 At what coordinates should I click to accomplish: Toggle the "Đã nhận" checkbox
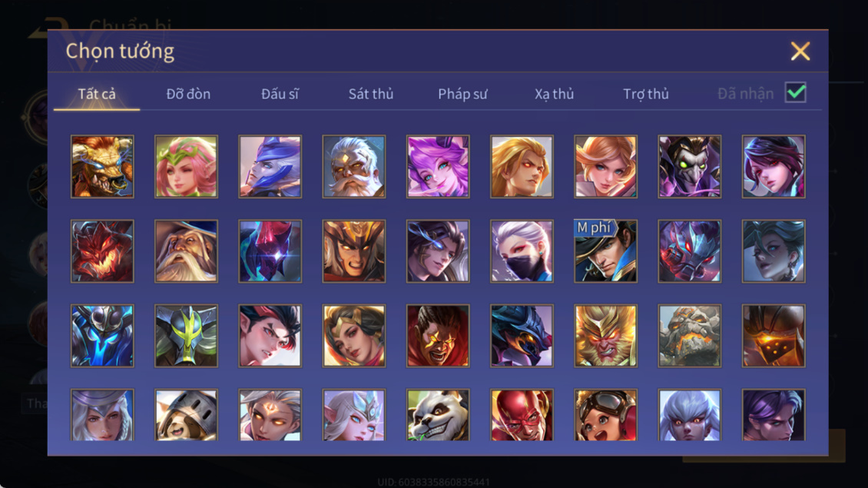pyautogui.click(x=796, y=92)
